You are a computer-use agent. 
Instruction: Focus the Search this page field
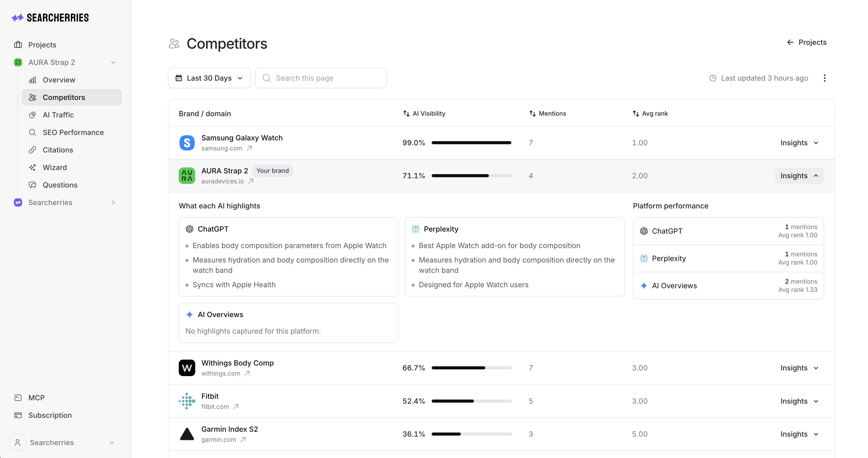pos(321,78)
